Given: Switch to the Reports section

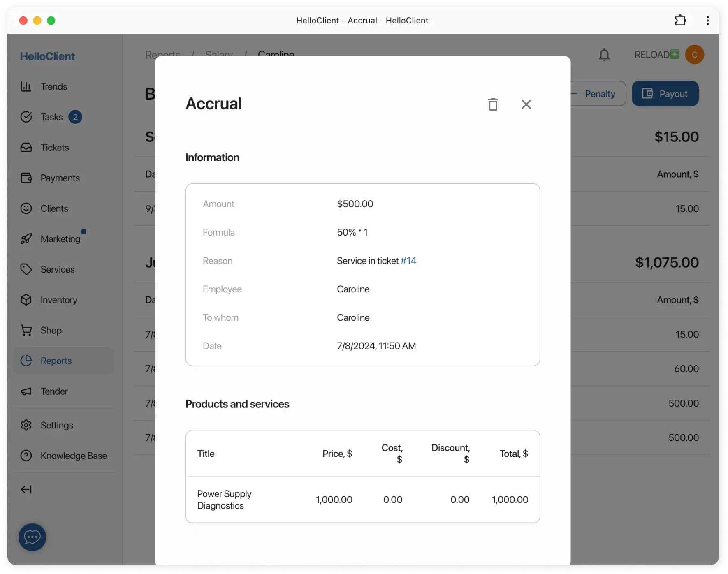Looking at the screenshot, I should tap(56, 361).
